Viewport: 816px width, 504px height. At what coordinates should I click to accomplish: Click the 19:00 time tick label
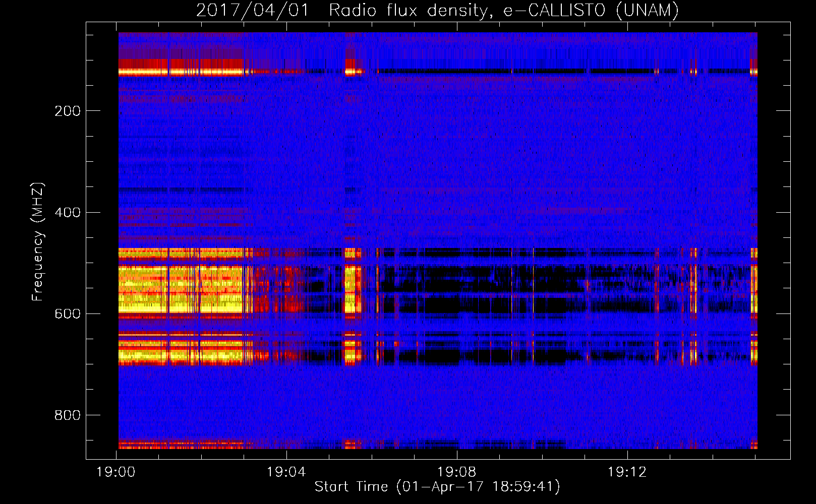[x=116, y=472]
